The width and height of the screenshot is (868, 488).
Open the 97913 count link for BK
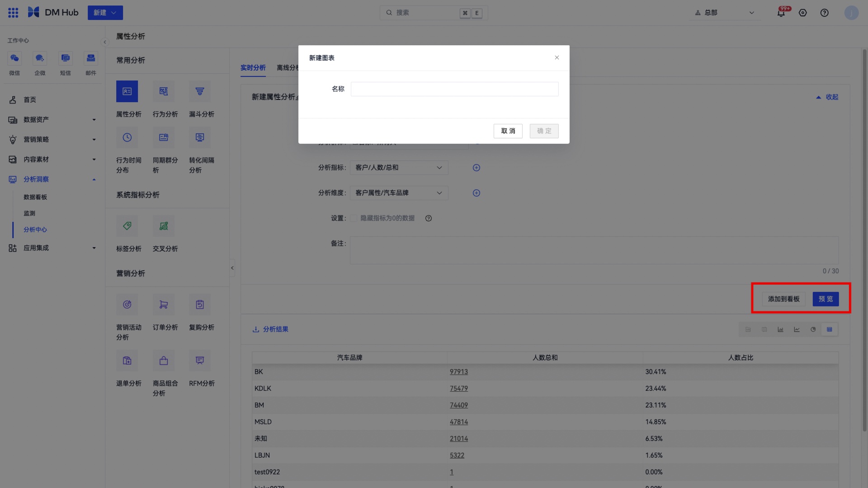[459, 372]
